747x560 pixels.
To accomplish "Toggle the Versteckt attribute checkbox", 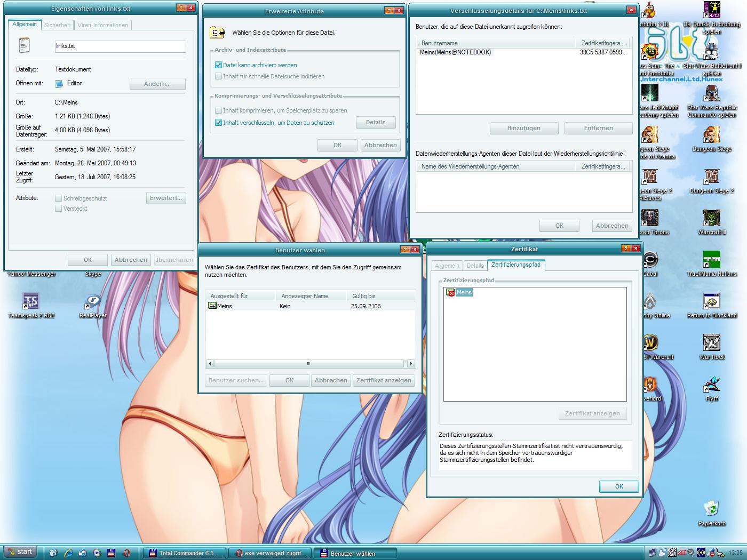I will [59, 209].
